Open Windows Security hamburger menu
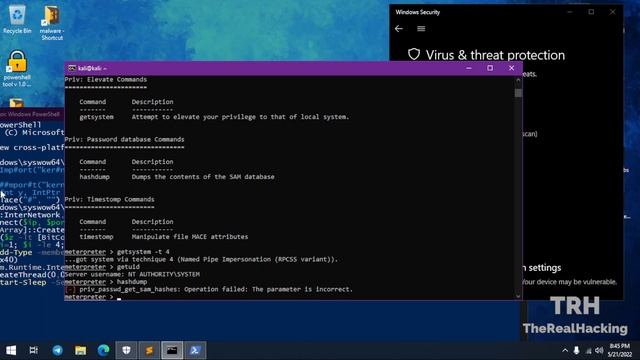The height and width of the screenshot is (360, 640). [x=421, y=29]
